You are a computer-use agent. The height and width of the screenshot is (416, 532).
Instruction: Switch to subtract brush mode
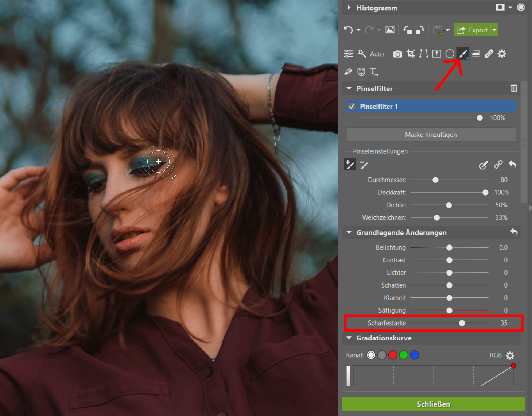point(364,165)
